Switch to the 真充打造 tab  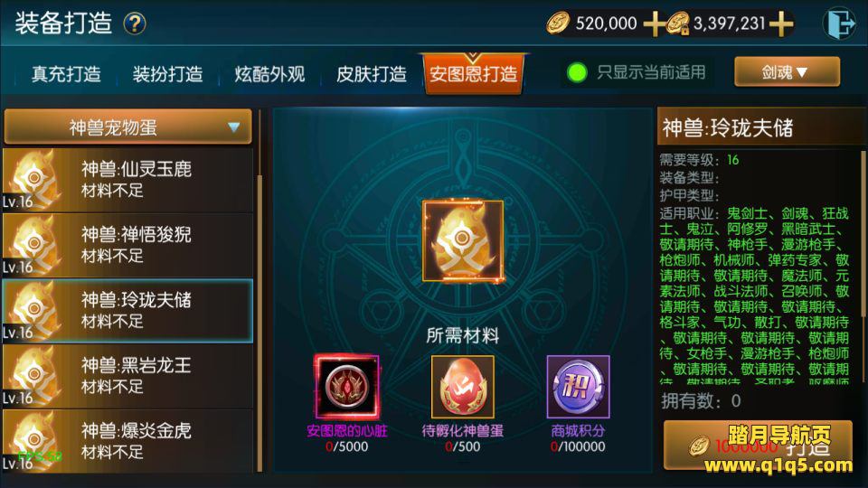click(66, 73)
